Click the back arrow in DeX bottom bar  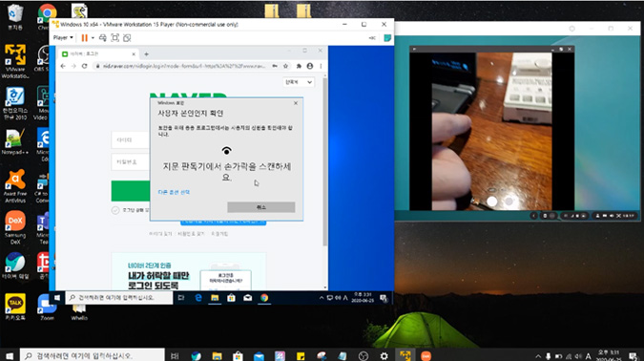[x=533, y=216]
